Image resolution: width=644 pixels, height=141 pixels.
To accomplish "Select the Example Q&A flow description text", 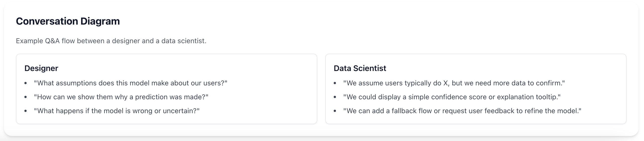I will (x=111, y=41).
